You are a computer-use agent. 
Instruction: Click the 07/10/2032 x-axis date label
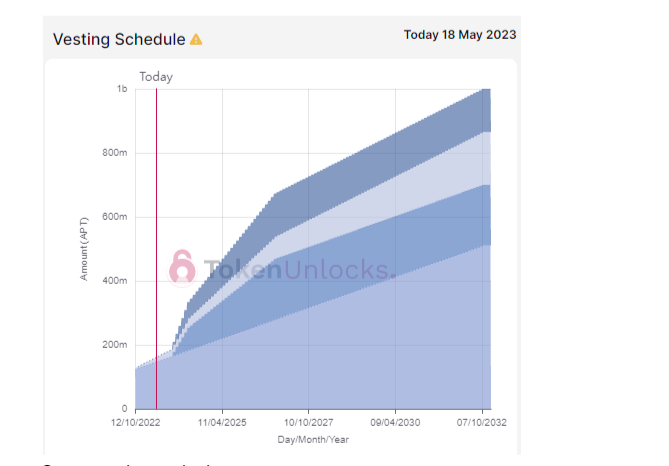pyautogui.click(x=482, y=422)
